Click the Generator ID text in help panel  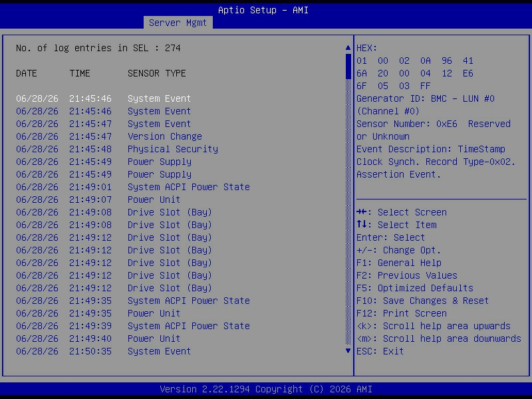426,105
